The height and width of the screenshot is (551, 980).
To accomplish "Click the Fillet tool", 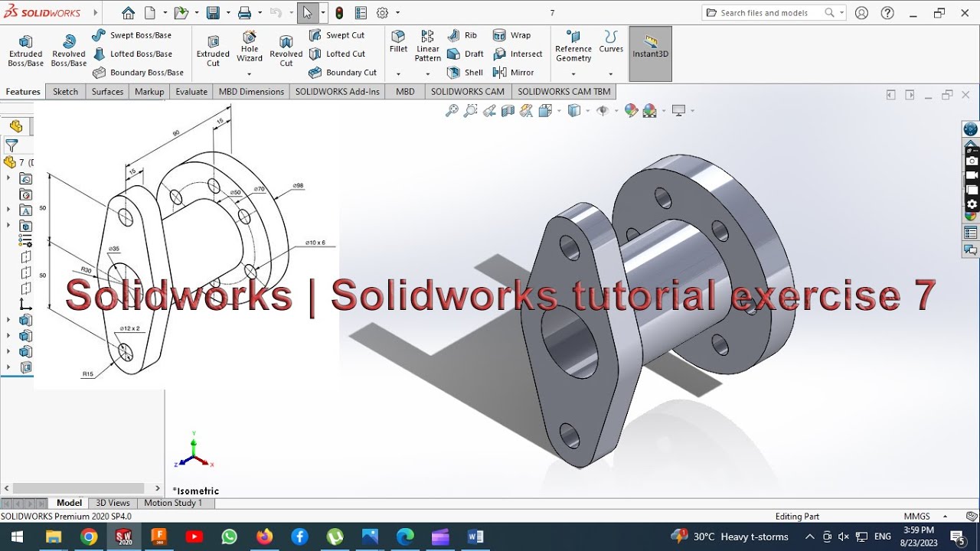I will click(398, 41).
